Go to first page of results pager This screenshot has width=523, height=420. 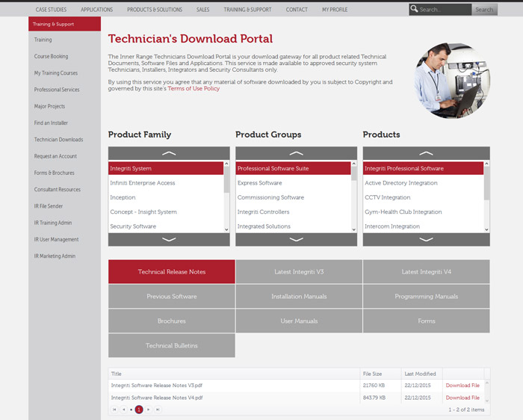click(114, 410)
